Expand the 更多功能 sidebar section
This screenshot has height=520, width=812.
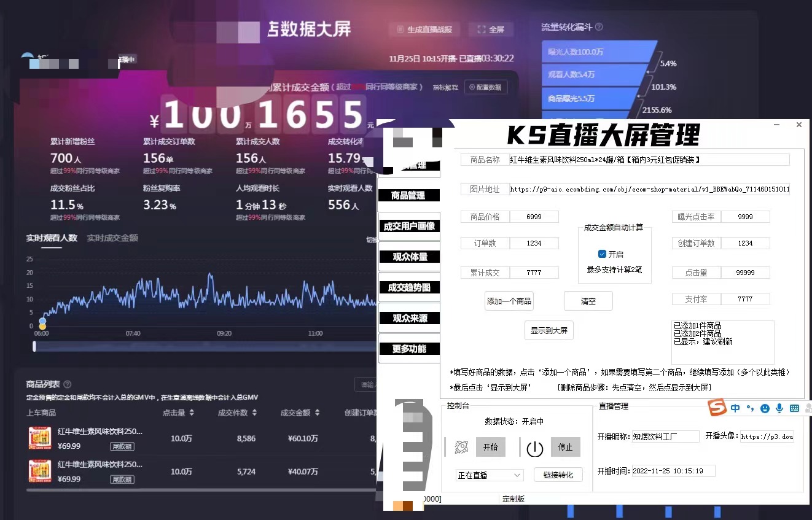pos(409,348)
